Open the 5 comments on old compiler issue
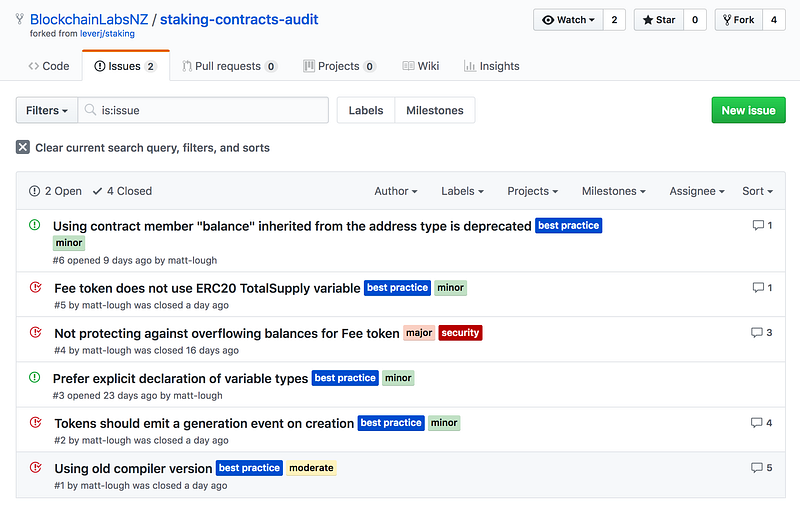The width and height of the screenshot is (800, 510). (x=762, y=468)
